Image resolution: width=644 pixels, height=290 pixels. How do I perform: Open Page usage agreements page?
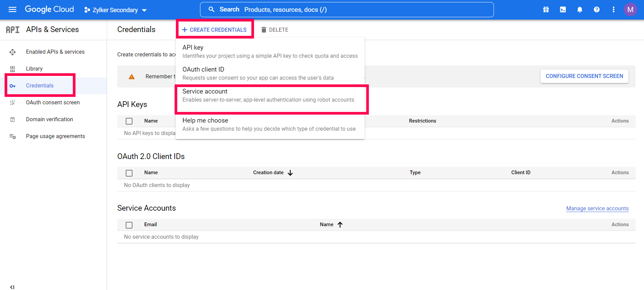tap(55, 136)
